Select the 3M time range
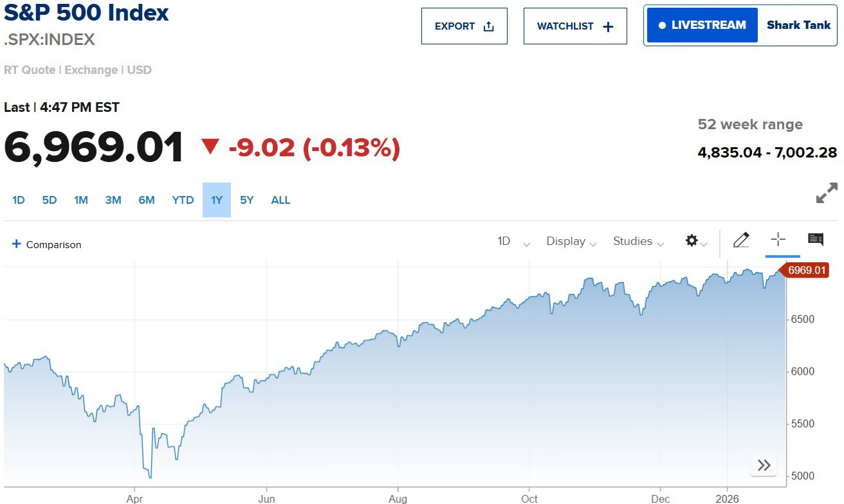This screenshot has width=844, height=504. click(113, 200)
